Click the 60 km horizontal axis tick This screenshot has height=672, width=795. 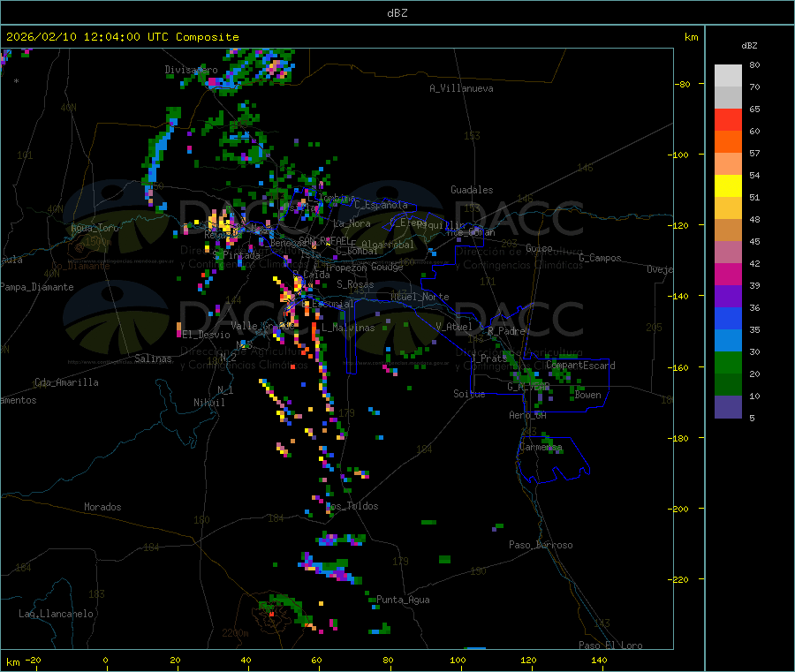tap(316, 660)
